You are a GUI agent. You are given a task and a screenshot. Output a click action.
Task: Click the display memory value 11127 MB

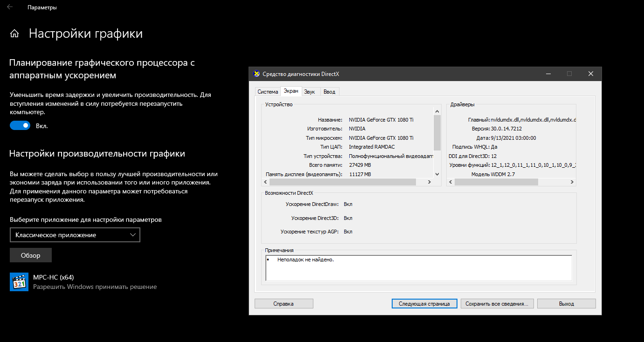(360, 174)
